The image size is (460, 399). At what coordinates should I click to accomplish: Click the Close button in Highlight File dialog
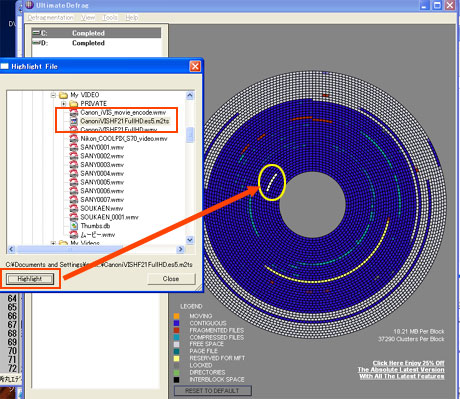click(x=171, y=279)
